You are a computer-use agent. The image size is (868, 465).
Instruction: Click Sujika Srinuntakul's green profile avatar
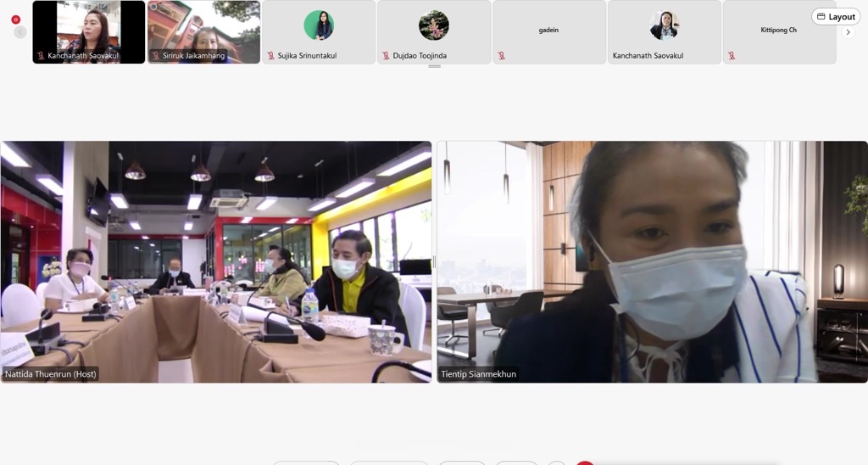pos(319,25)
